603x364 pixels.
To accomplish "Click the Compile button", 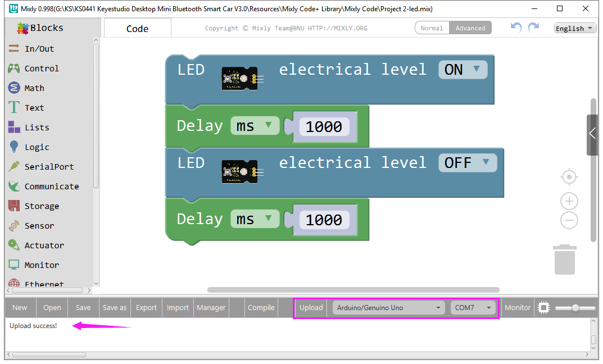I will pyautogui.click(x=261, y=307).
